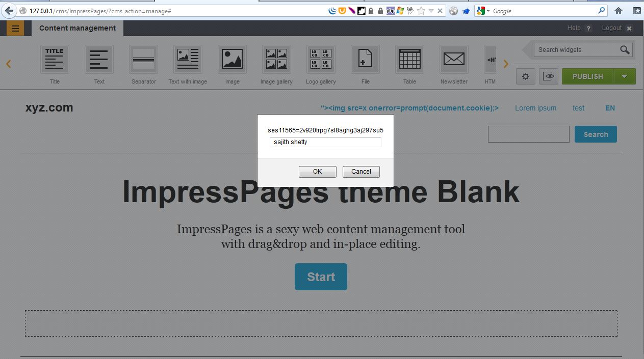This screenshot has width=644, height=359.
Task: Choose the Image gallery widget
Action: [x=276, y=59]
